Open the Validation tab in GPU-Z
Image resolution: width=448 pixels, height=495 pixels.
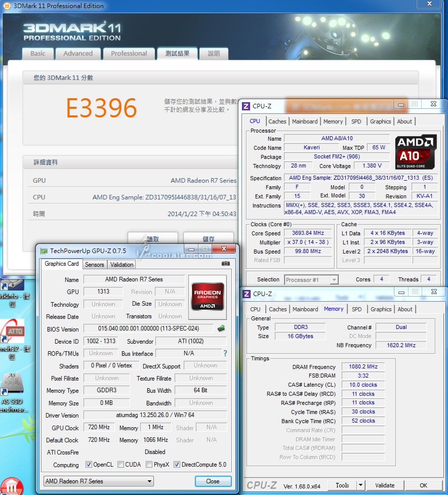(121, 265)
